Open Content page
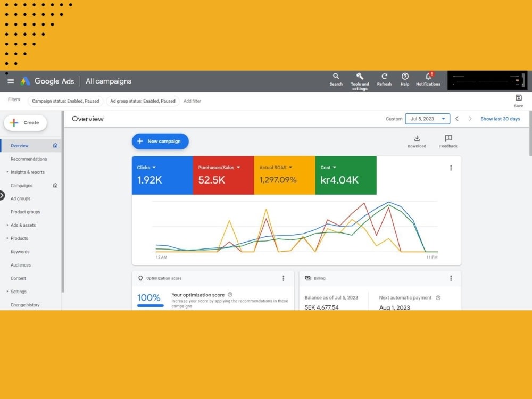Image resolution: width=532 pixels, height=399 pixels. [x=18, y=278]
